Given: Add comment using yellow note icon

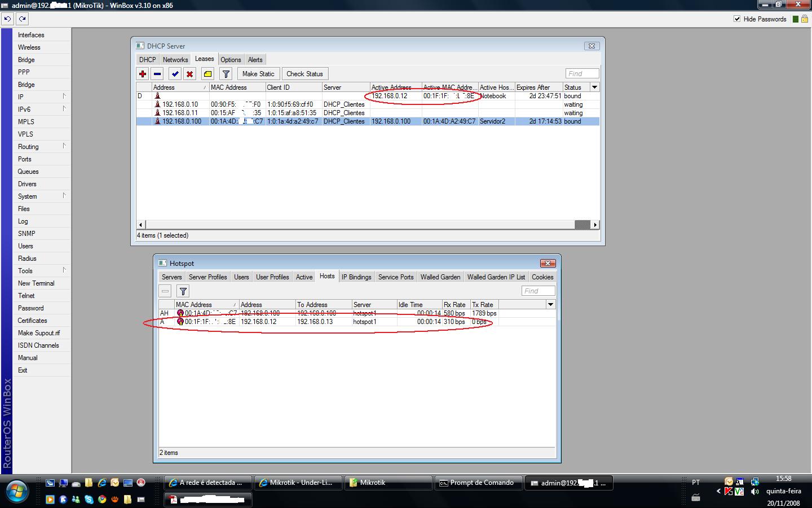Looking at the screenshot, I should (x=208, y=74).
